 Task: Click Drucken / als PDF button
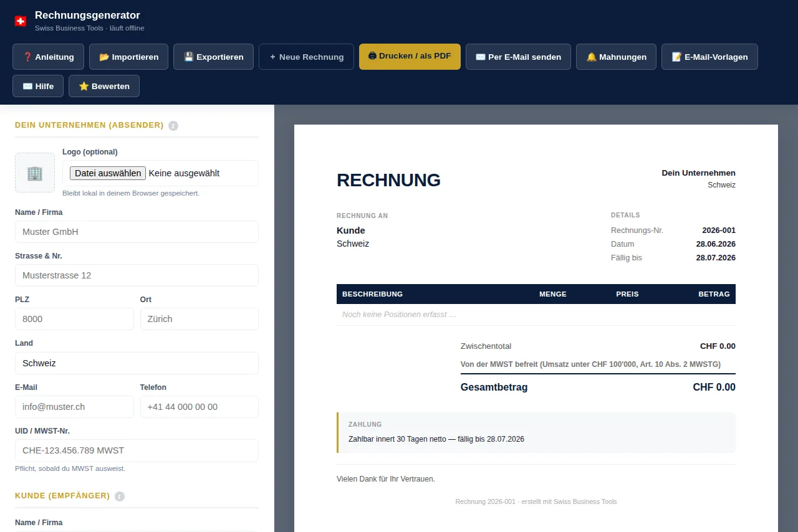tap(410, 56)
